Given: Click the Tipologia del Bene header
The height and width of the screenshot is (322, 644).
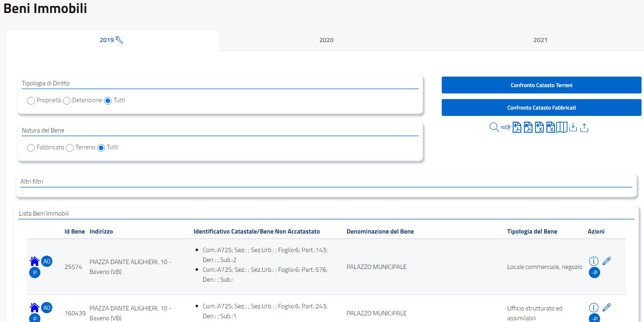Looking at the screenshot, I should coord(532,231).
